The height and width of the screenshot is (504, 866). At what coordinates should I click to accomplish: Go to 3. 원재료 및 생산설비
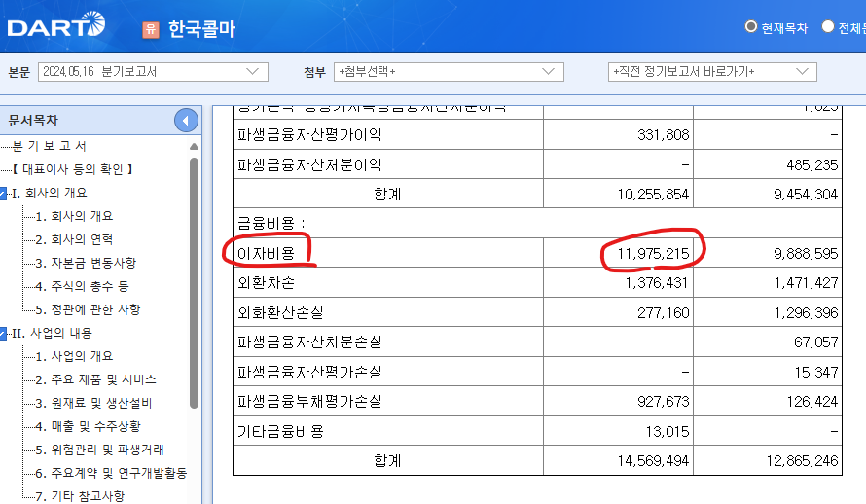click(x=93, y=403)
